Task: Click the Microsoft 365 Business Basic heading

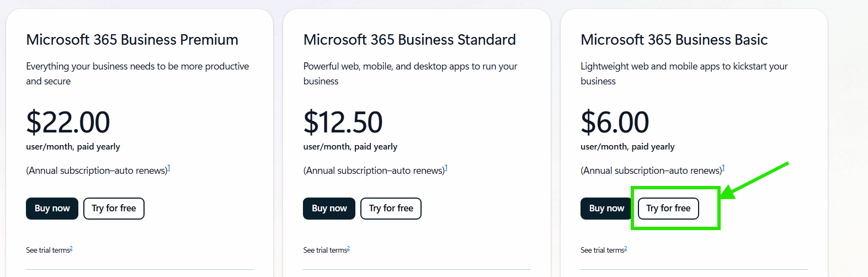Action: pyautogui.click(x=674, y=40)
